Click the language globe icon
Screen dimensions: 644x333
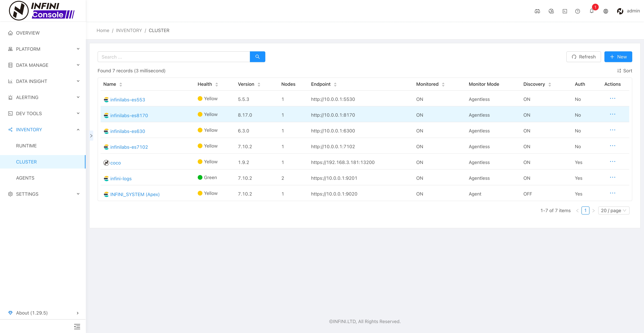[x=605, y=11]
